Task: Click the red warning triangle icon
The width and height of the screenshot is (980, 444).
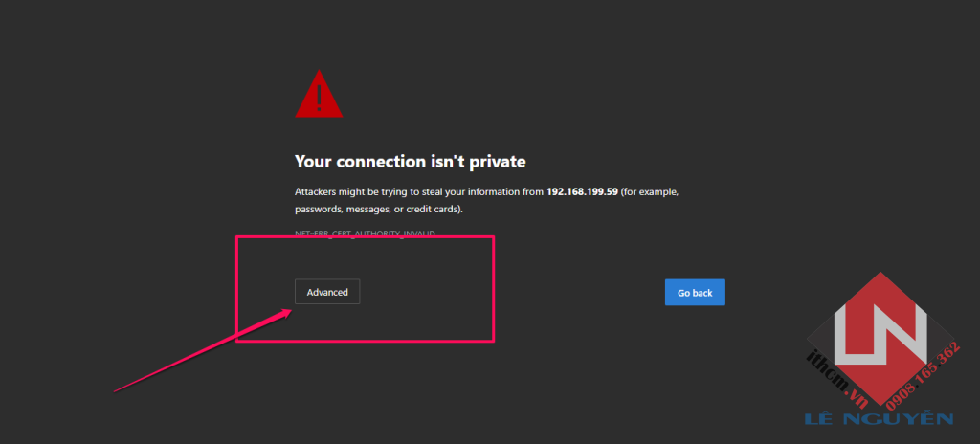Action: pos(318,98)
